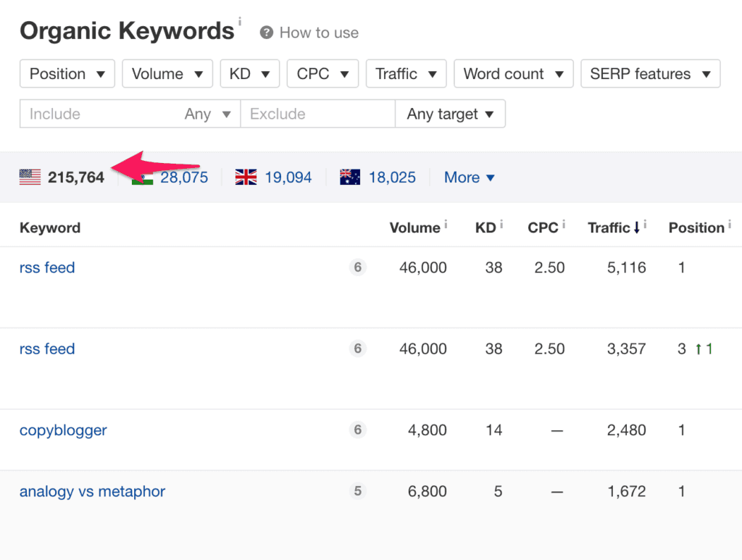742x560 pixels.
Task: Click the United Kingdom flag icon
Action: (x=246, y=177)
